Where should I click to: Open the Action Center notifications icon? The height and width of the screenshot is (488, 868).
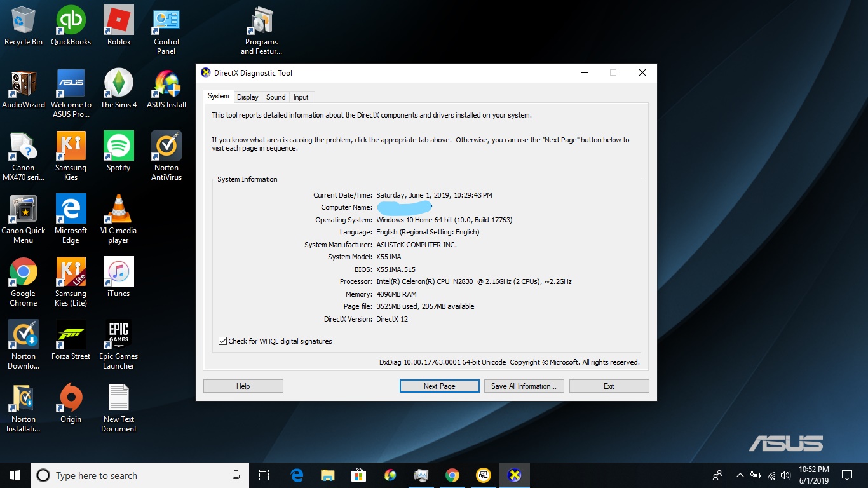847,475
